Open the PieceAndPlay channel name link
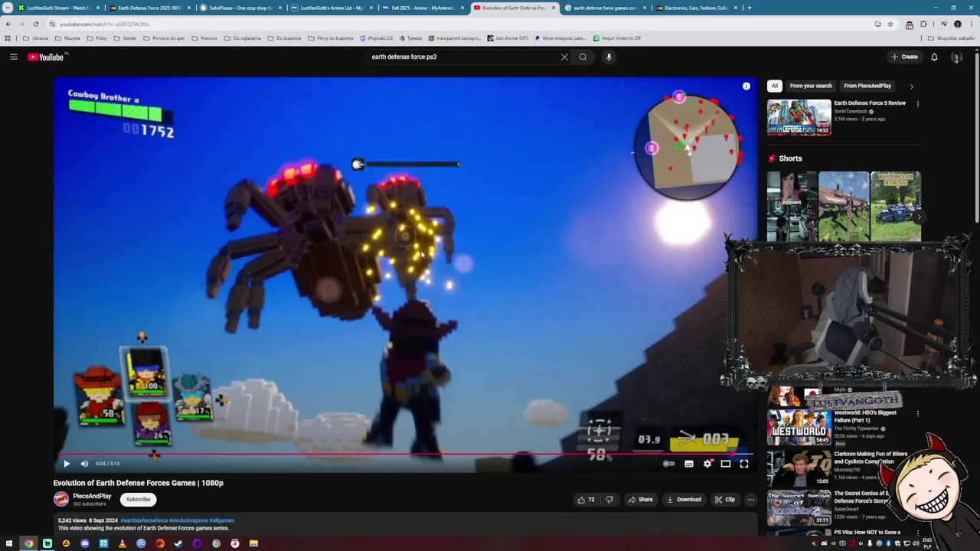The width and height of the screenshot is (980, 551). coord(92,496)
